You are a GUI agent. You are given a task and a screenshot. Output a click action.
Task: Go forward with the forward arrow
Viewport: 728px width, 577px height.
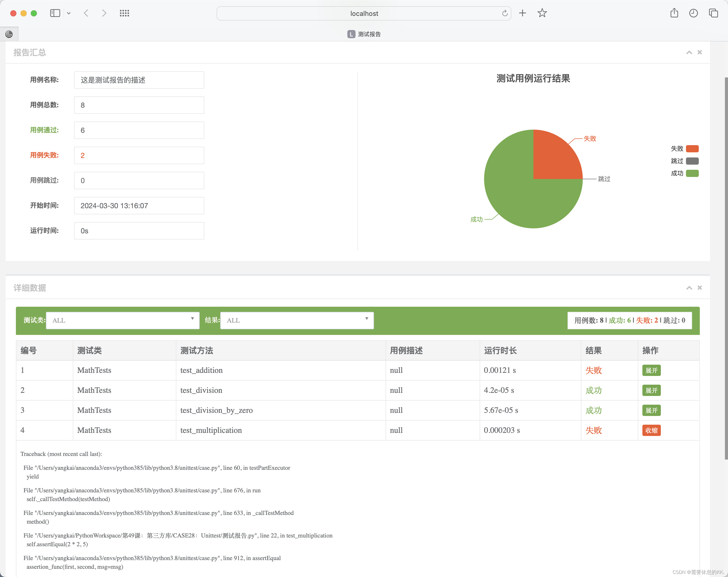point(104,13)
